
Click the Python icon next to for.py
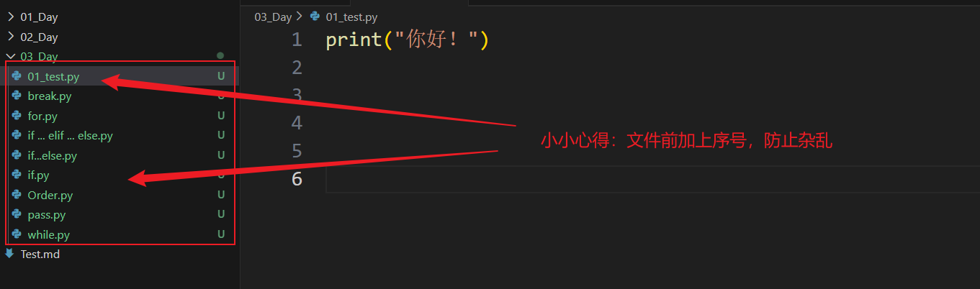17,116
